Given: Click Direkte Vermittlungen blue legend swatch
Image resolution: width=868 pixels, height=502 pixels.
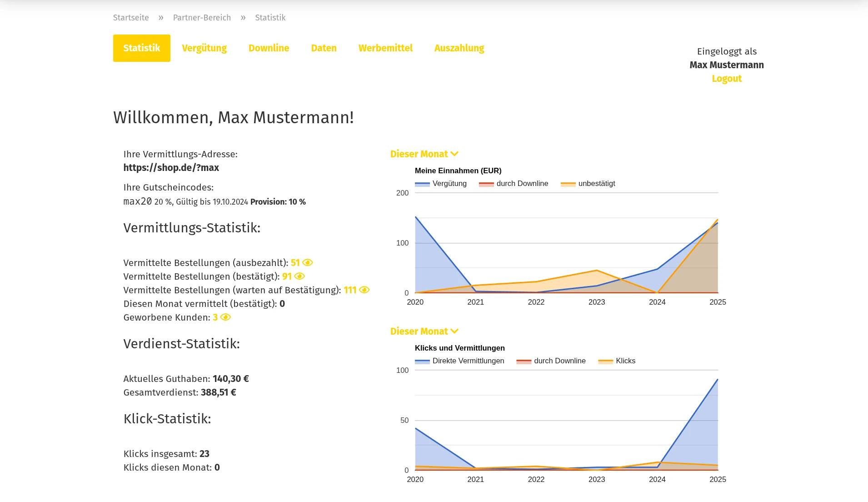Looking at the screenshot, I should [x=422, y=361].
